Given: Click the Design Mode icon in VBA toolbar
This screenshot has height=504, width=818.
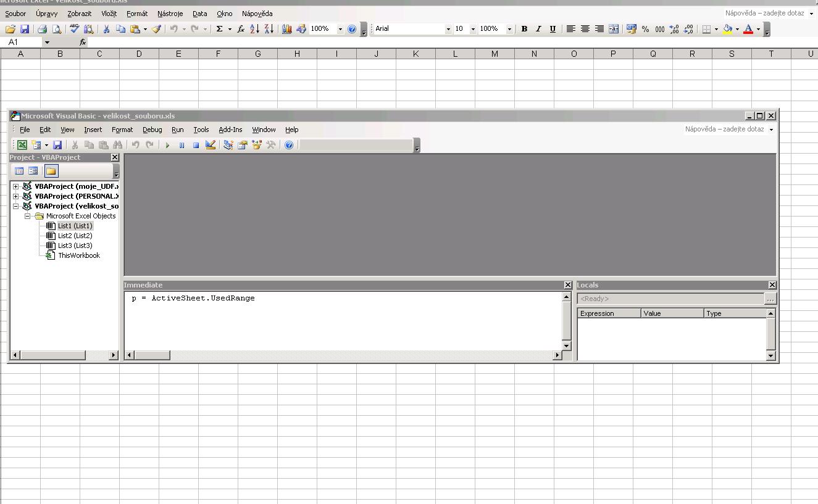Looking at the screenshot, I should [211, 145].
